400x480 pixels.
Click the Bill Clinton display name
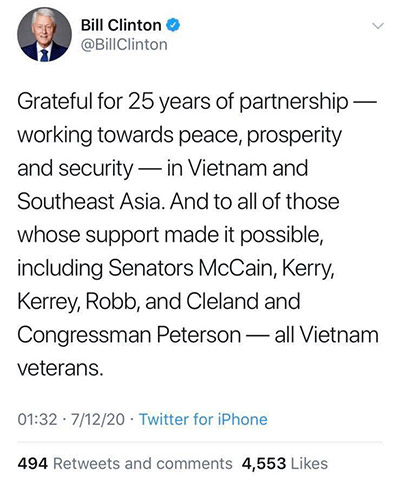tap(121, 25)
